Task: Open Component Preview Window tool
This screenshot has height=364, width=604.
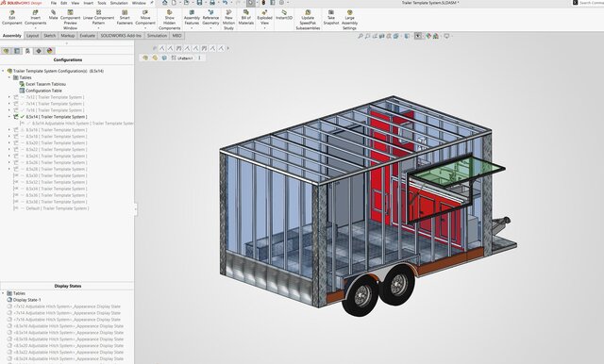Action: click(70, 20)
